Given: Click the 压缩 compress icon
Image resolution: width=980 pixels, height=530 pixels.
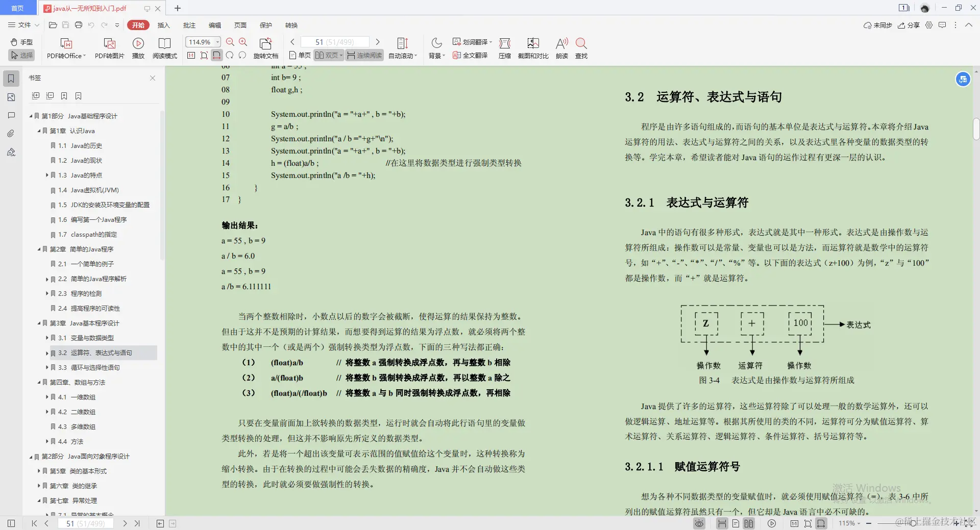Looking at the screenshot, I should [504, 47].
